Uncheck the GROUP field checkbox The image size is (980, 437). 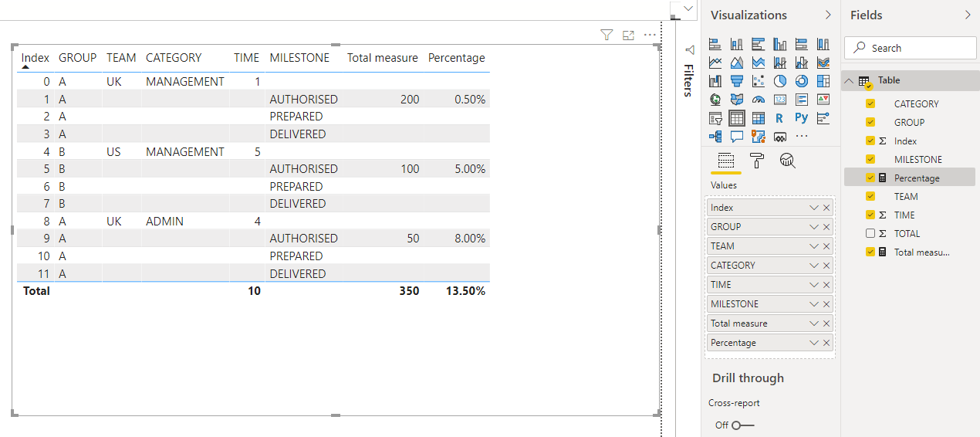click(x=870, y=122)
